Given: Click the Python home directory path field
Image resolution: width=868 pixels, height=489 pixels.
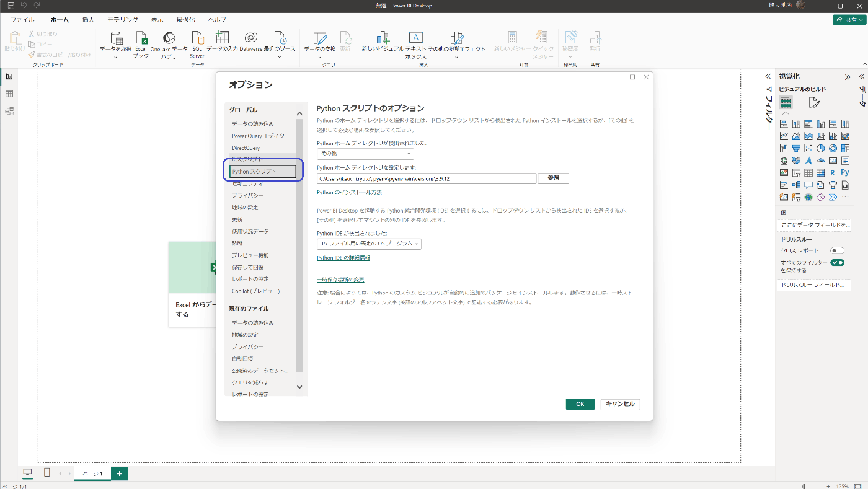Looking at the screenshot, I should 427,178.
